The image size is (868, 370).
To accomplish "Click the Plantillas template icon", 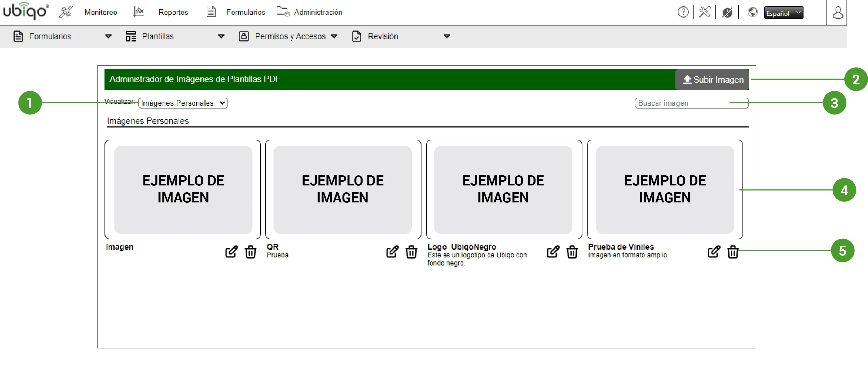I will pos(131,36).
